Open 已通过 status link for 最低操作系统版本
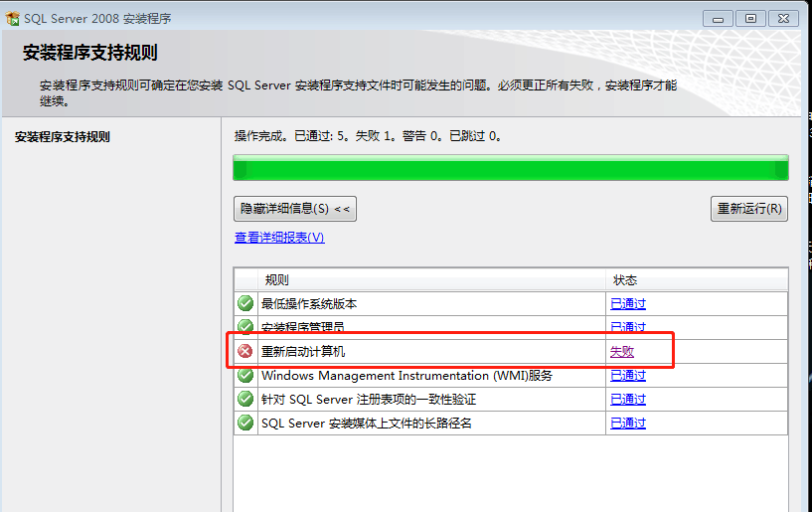Image resolution: width=812 pixels, height=512 pixels. tap(628, 303)
